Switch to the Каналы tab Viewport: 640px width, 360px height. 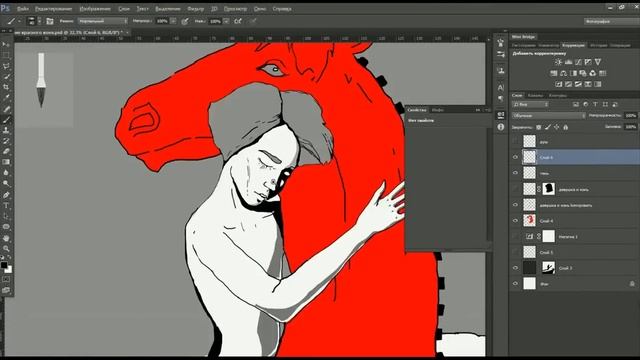pos(535,96)
